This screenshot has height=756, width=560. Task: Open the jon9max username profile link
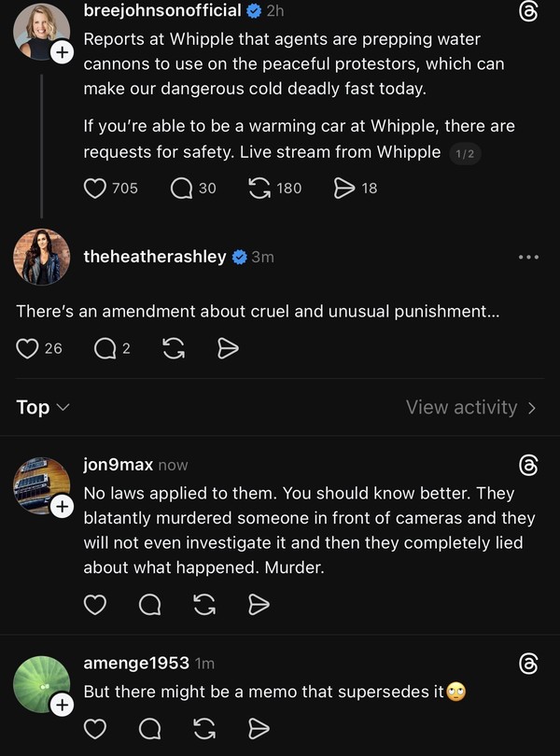point(118,465)
